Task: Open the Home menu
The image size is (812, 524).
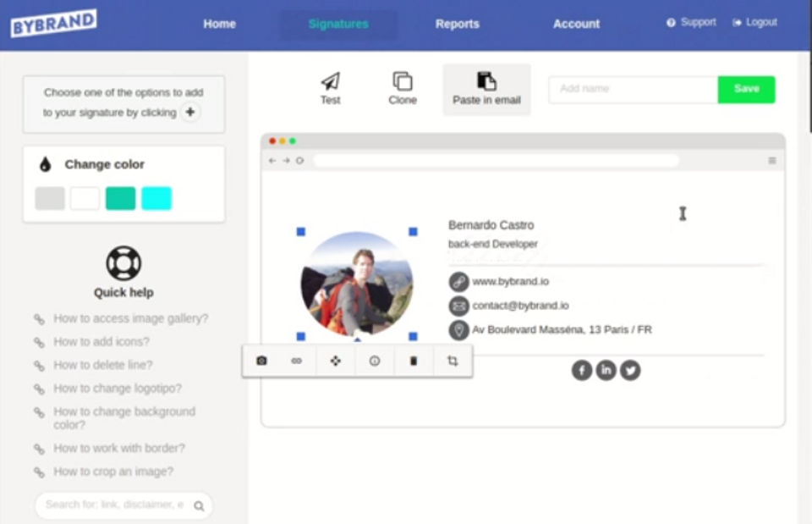Action: pos(220,24)
